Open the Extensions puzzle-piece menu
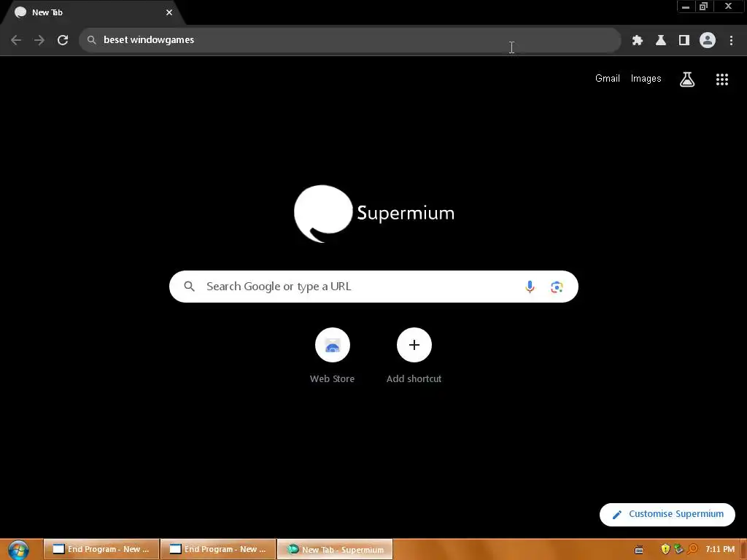747x560 pixels. click(638, 40)
